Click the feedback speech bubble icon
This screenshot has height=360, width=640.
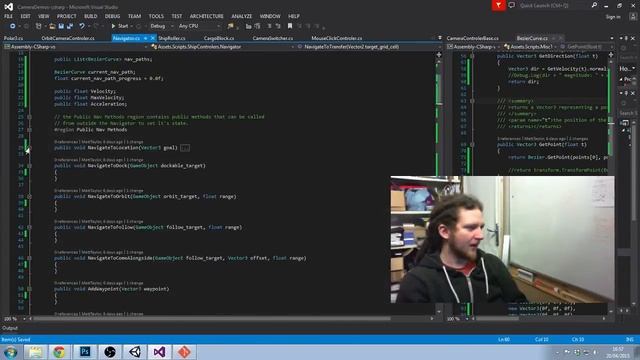[511, 5]
